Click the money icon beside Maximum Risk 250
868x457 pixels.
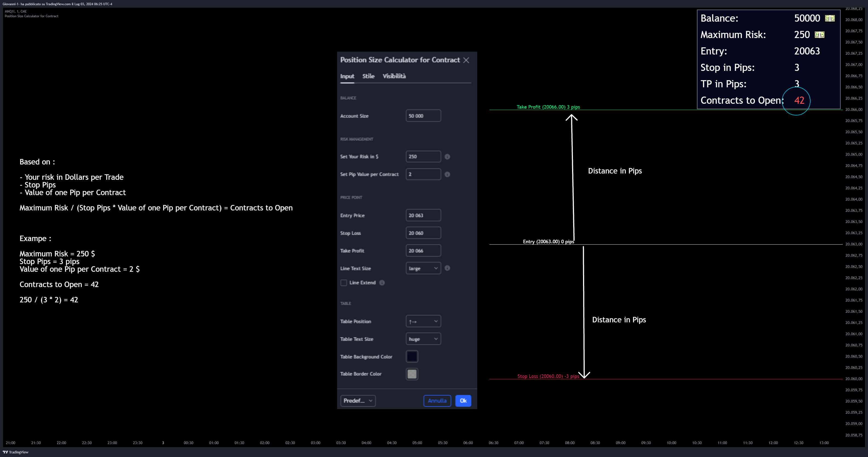pos(820,34)
